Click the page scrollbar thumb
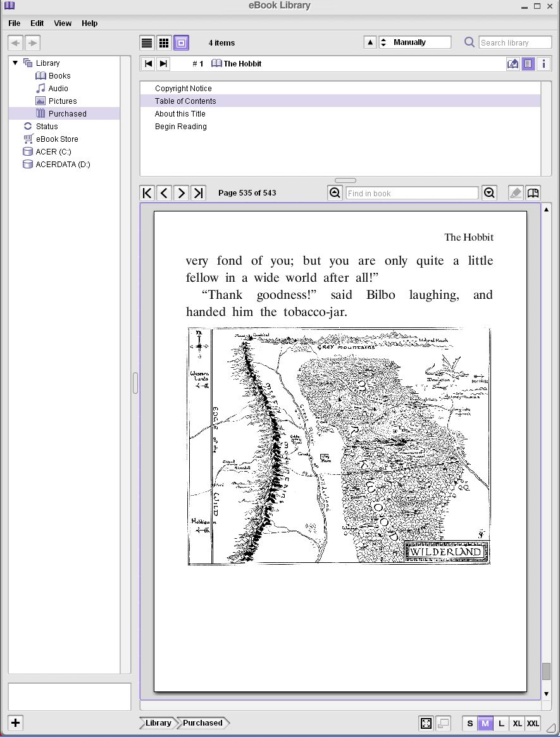The image size is (560, 737). coord(546,671)
